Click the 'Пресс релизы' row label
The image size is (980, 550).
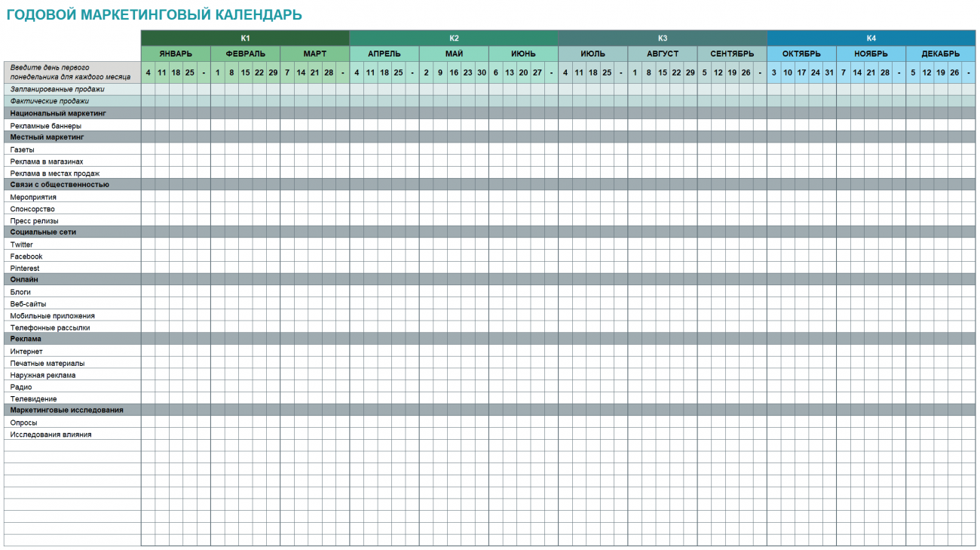[x=72, y=221]
